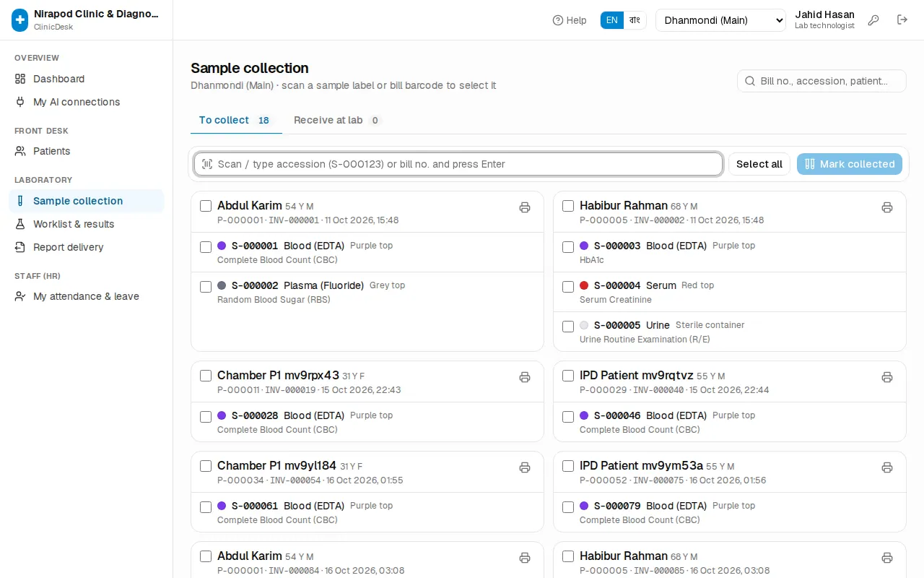The height and width of the screenshot is (578, 924).
Task: Open My attendance & leave page
Action: [x=87, y=296]
